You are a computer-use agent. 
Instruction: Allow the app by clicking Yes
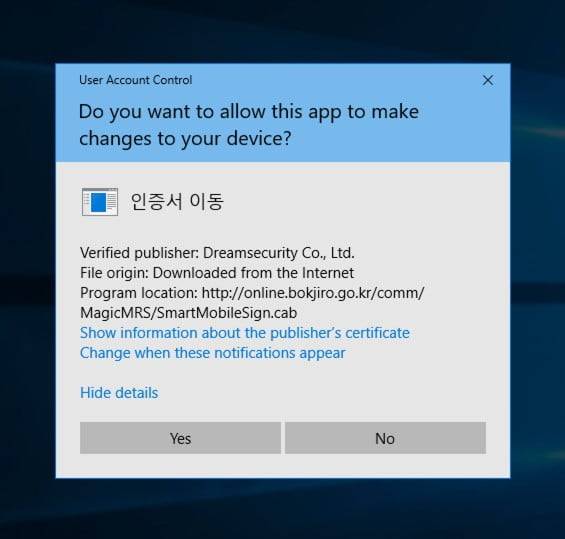point(180,438)
